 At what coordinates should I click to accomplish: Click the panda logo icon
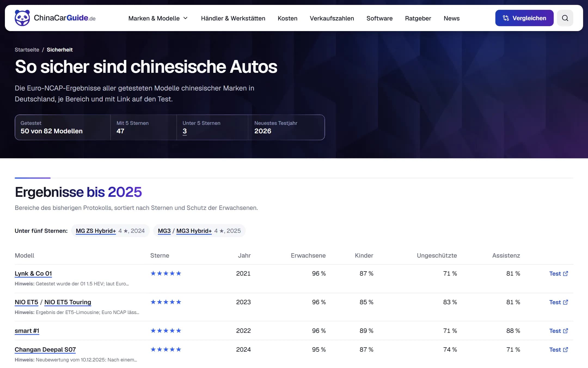point(22,18)
